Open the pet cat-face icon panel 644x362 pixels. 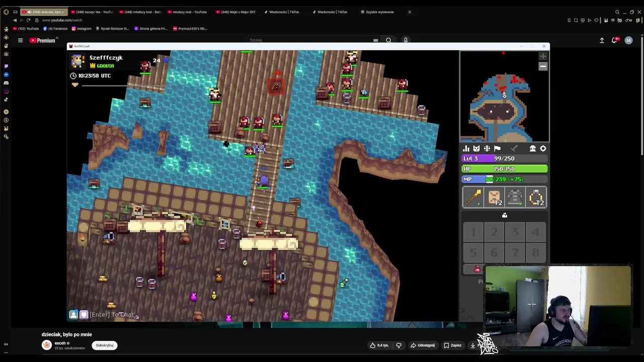(476, 148)
